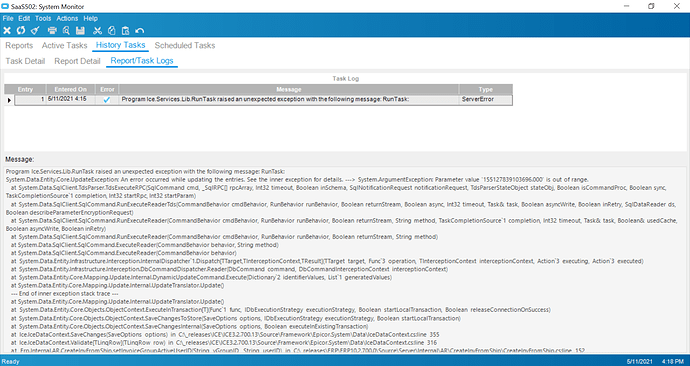Switch to the Active Tasks tab
690x366 pixels.
65,45
